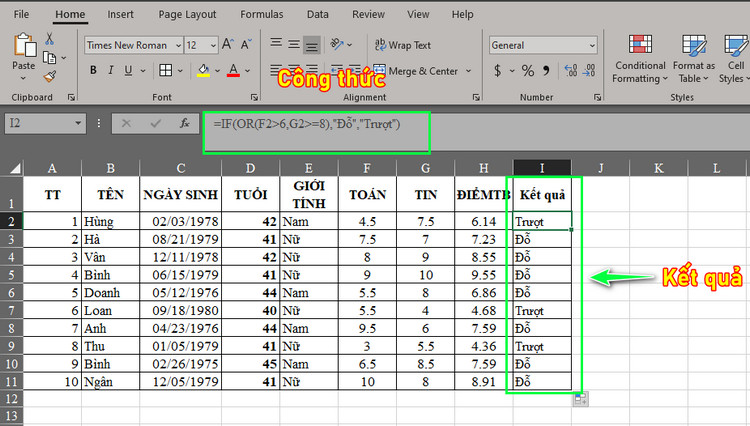Apply red Font Color
The width and height of the screenshot is (750, 426).
(x=233, y=71)
